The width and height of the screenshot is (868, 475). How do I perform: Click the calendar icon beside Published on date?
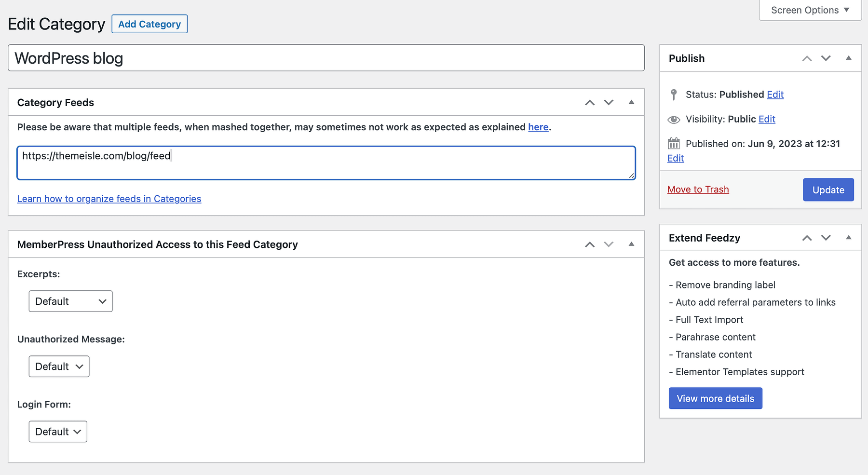pyautogui.click(x=674, y=143)
